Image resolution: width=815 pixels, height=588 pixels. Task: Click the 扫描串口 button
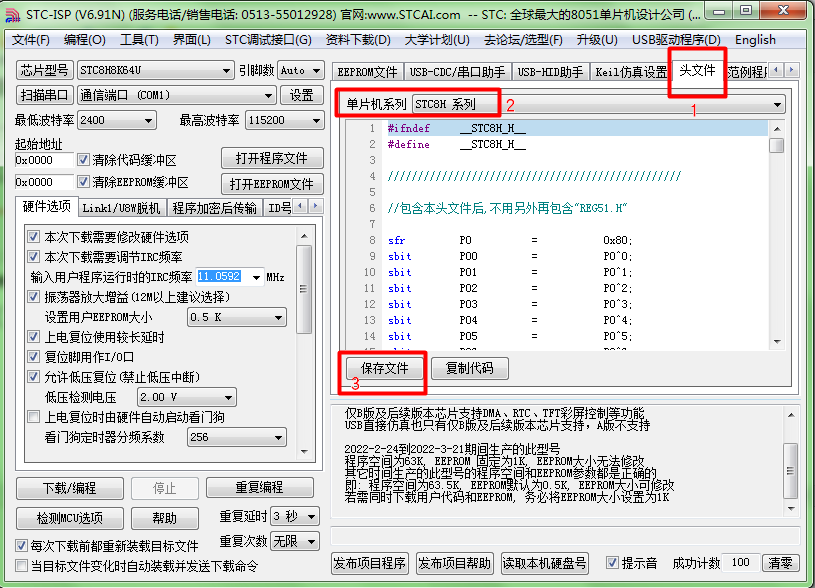(x=45, y=95)
